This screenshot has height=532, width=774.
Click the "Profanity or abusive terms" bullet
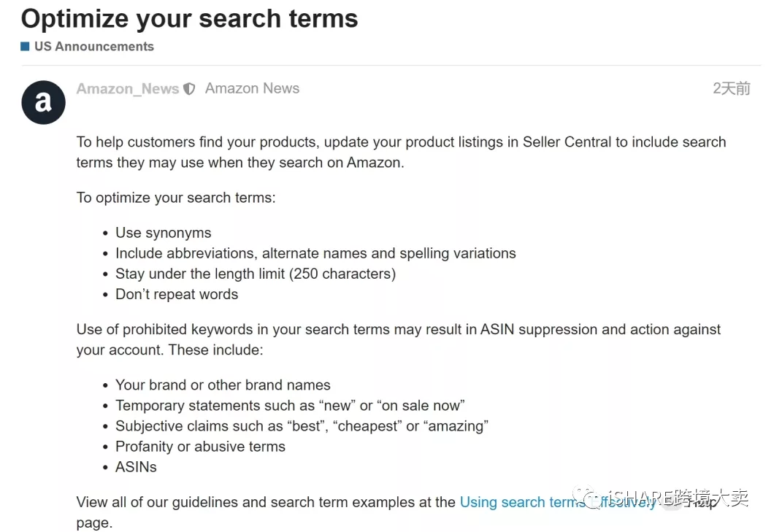pos(200,446)
